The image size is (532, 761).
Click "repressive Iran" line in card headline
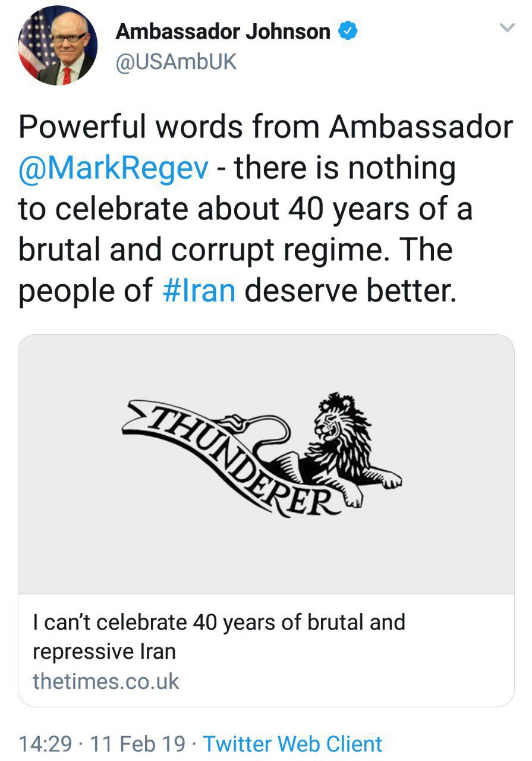[104, 652]
